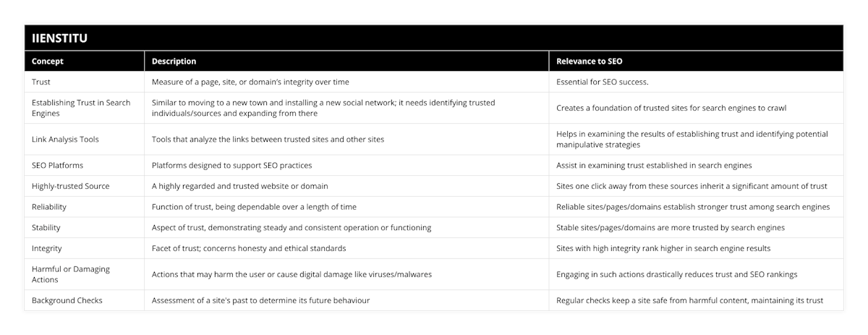Select the Trust concept cell
The image size is (868, 335).
(41, 82)
